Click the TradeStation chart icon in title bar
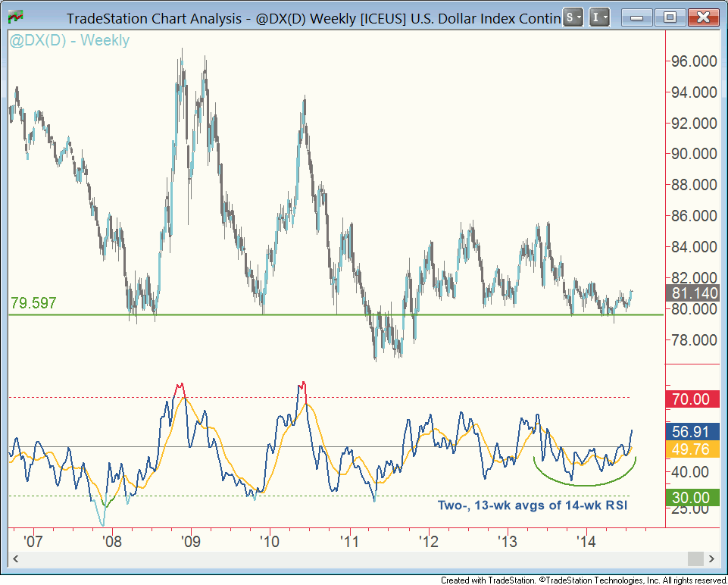The height and width of the screenshot is (585, 728). [x=14, y=17]
